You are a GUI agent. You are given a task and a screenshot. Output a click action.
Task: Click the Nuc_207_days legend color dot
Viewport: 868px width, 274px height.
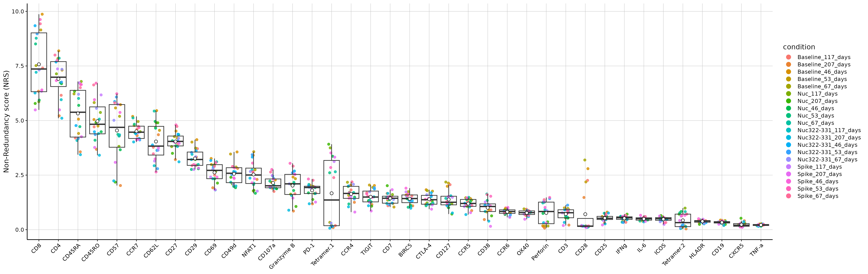(x=789, y=101)
